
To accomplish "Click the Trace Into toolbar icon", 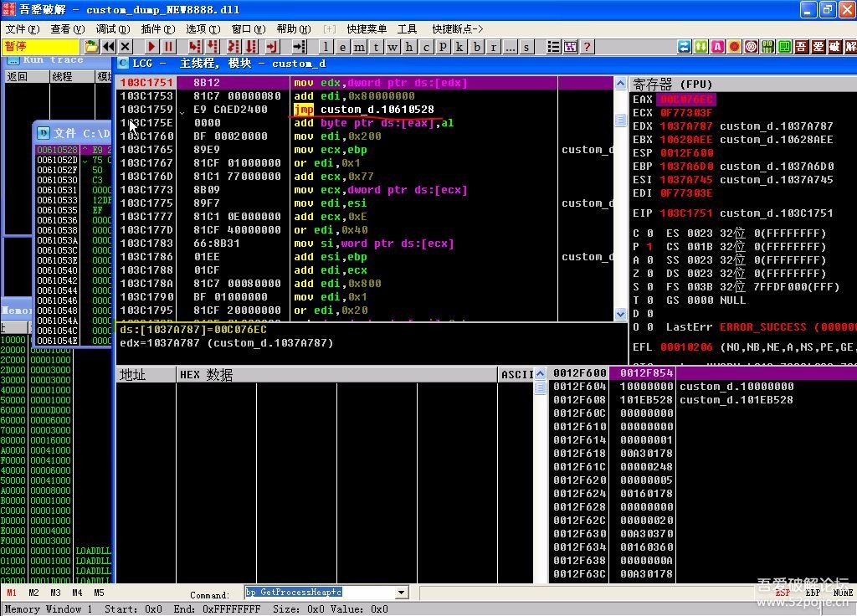I will click(233, 47).
